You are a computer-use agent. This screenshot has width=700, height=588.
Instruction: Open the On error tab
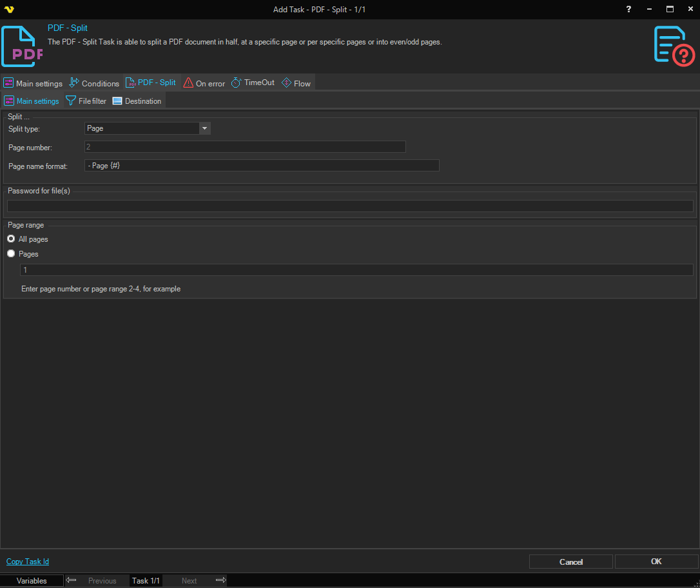tap(204, 83)
